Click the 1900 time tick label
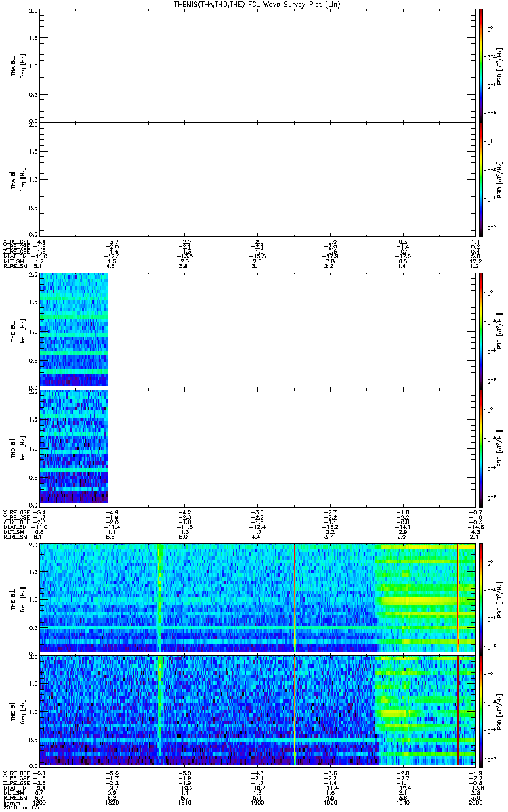The width and height of the screenshot is (508, 812). coord(257,802)
